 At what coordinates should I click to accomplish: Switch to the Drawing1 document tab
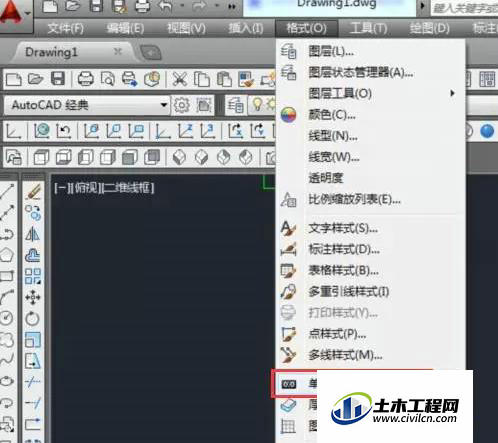pos(51,52)
